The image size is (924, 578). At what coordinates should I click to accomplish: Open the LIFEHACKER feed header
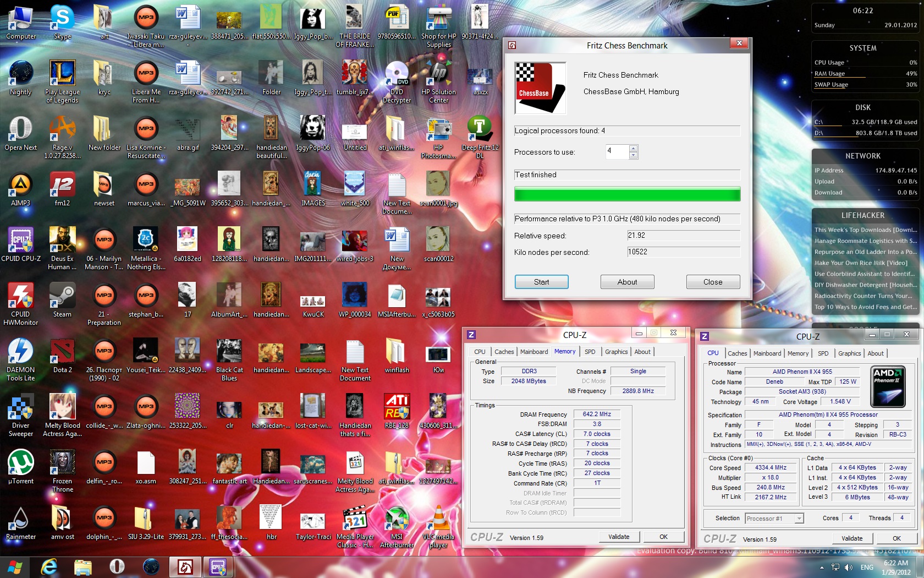click(862, 216)
